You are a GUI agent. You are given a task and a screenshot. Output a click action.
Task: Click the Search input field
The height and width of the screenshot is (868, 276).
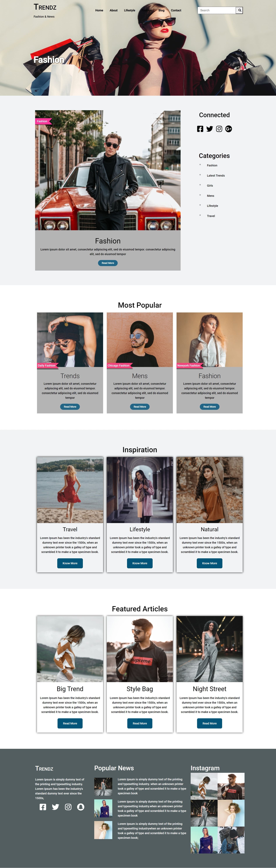point(217,10)
